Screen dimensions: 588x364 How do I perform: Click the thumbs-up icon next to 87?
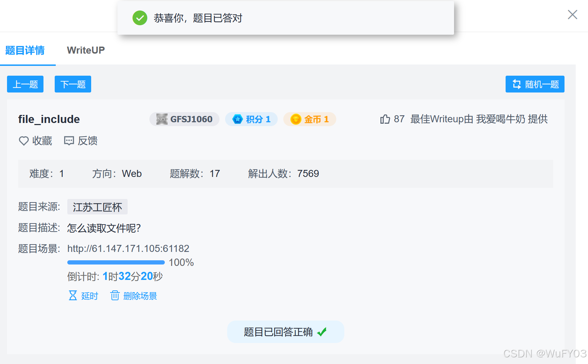click(x=385, y=119)
